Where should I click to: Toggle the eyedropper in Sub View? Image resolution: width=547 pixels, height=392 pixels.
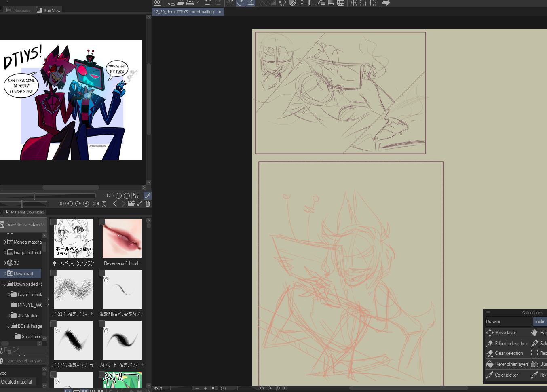(x=148, y=196)
